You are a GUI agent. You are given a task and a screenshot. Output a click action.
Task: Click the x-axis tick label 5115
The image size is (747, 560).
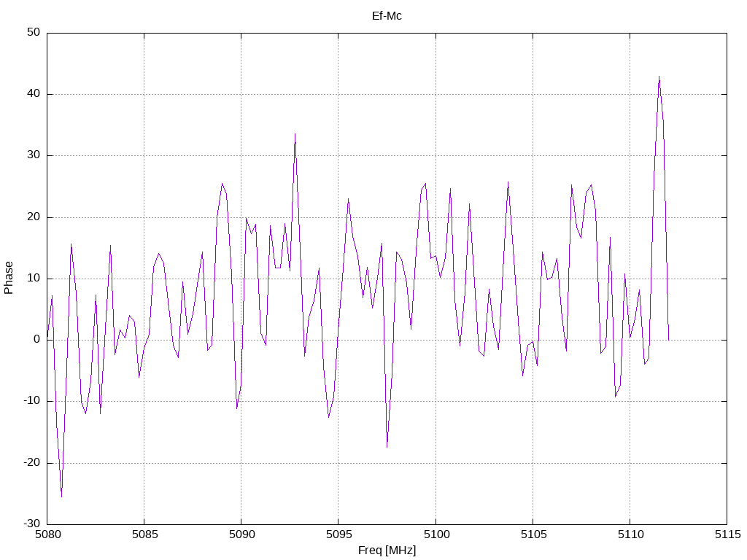[x=728, y=534]
